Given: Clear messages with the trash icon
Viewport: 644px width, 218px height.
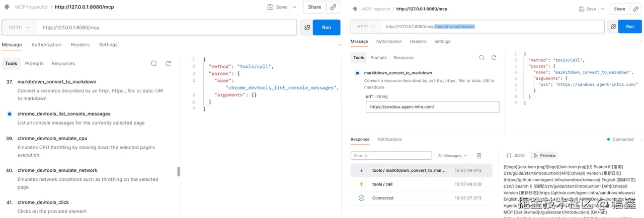Looking at the screenshot, I should [479, 156].
